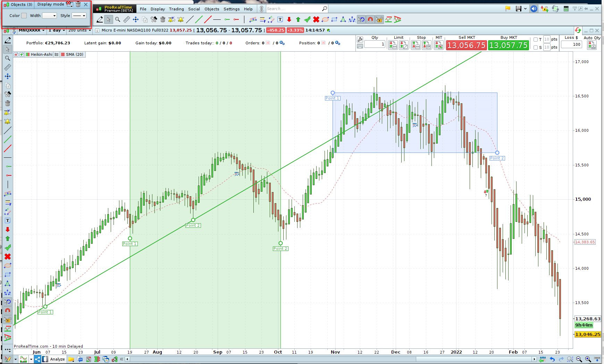Click the trash can delete objects icon
The image size is (604, 364).
(163, 19)
